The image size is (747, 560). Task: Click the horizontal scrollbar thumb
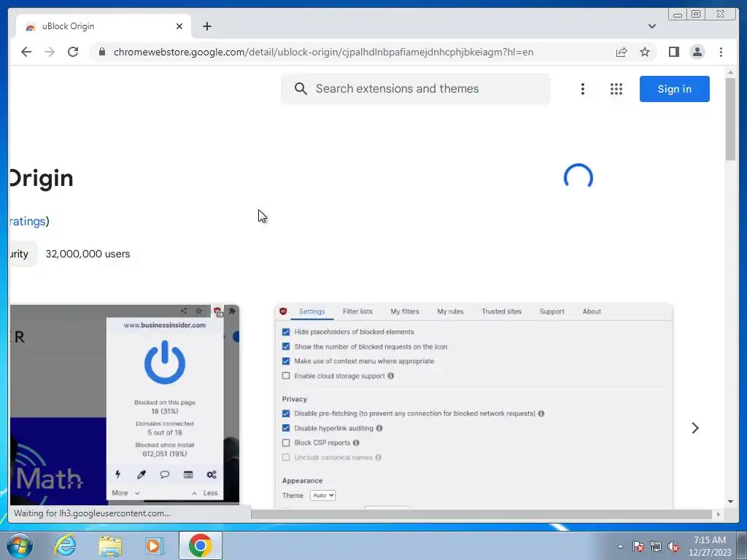point(481,514)
